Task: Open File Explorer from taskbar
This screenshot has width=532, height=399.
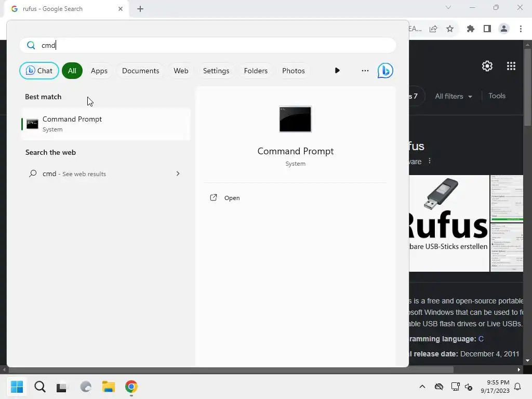Action: [109, 387]
